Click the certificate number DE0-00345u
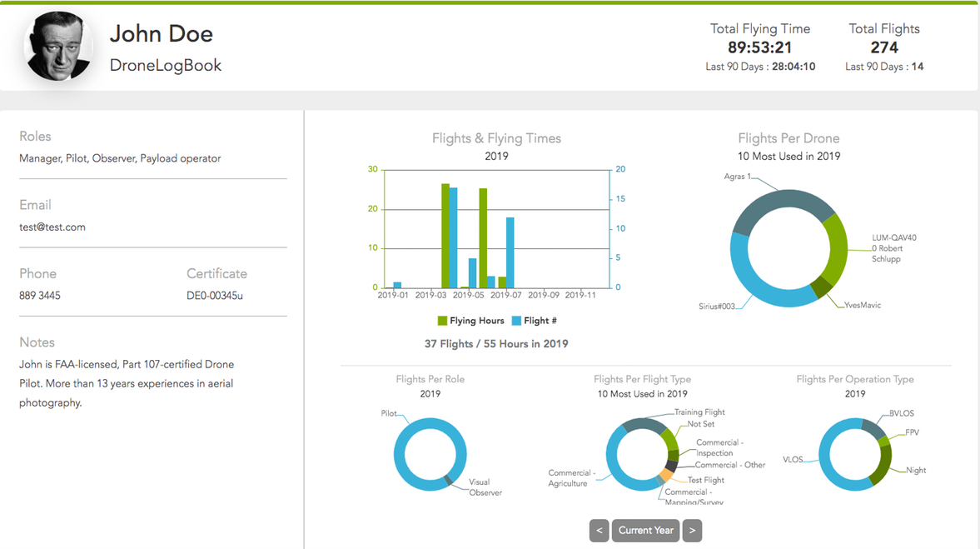Screen dimensions: 980x549 coord(215,296)
